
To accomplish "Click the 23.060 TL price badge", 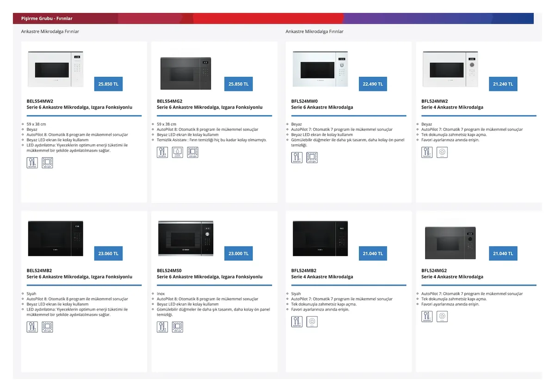I will (108, 253).
